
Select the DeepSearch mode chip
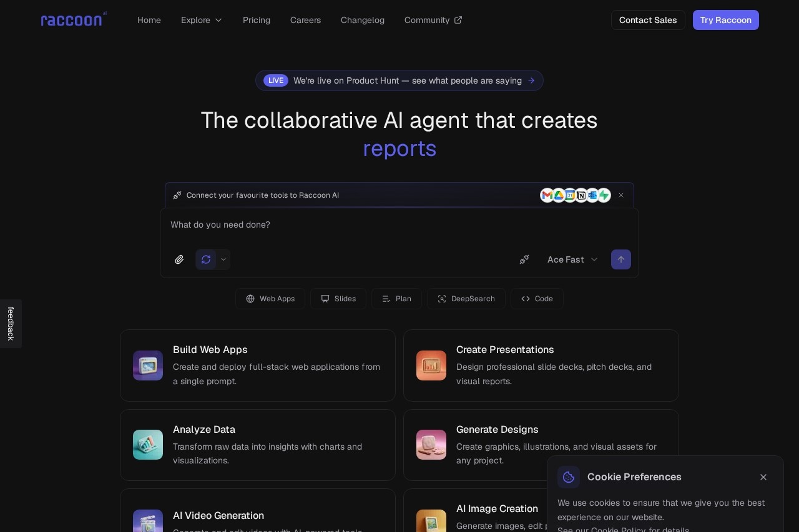[x=466, y=299]
